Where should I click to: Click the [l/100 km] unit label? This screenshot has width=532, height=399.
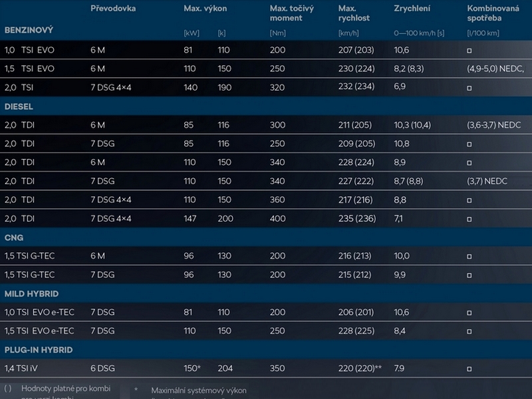(x=483, y=33)
